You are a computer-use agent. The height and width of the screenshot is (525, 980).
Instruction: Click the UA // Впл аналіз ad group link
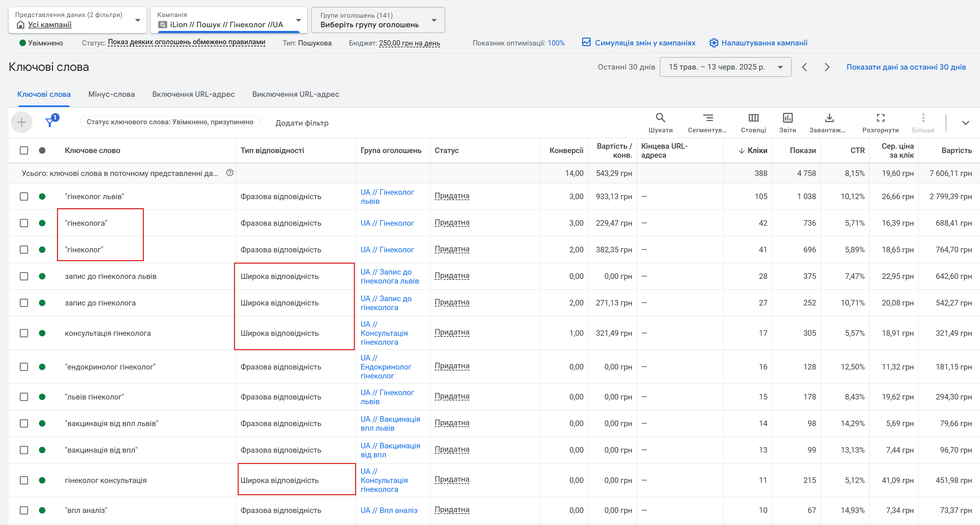pyautogui.click(x=389, y=510)
